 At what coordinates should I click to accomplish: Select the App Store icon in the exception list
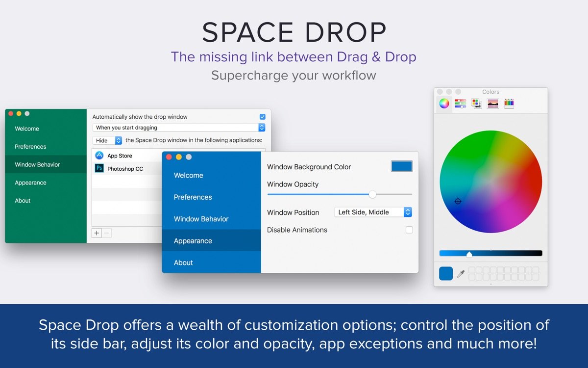99,156
